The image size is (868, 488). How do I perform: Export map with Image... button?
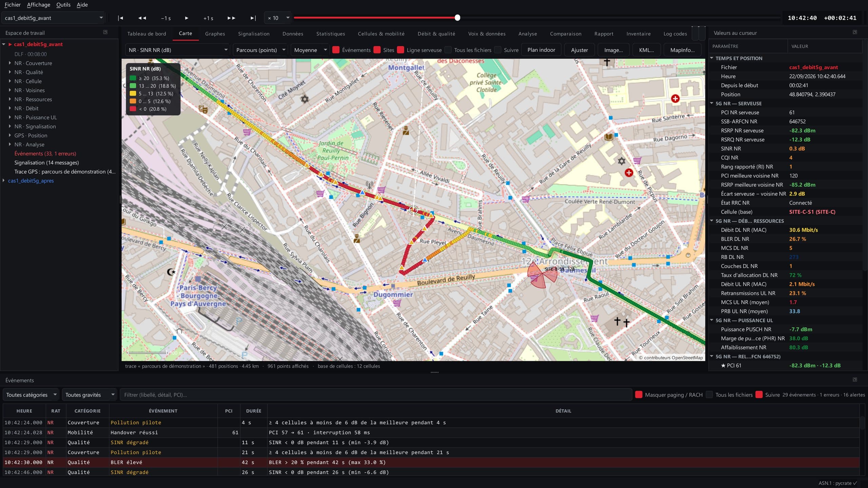coord(613,50)
